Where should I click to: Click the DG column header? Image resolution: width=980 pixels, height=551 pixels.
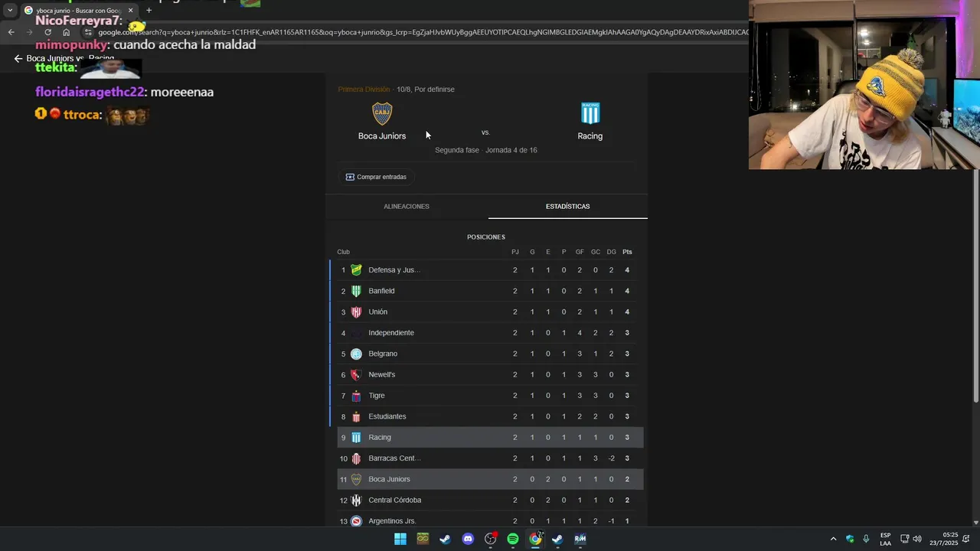(611, 252)
